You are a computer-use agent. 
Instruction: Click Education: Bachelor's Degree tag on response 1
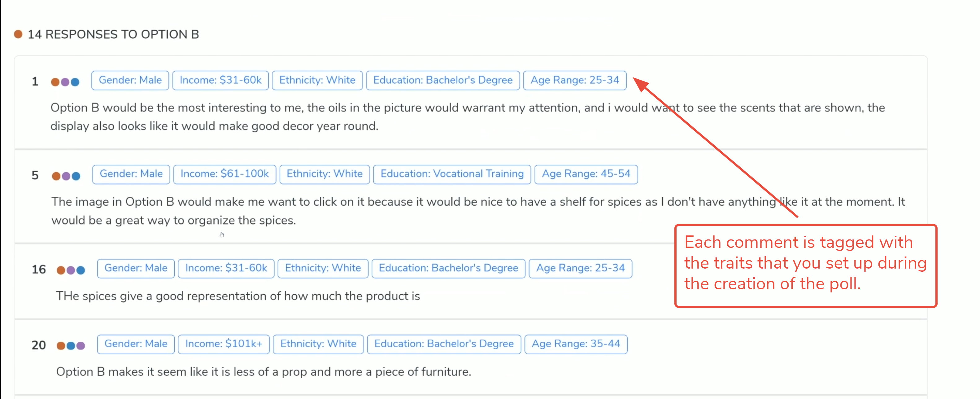click(442, 80)
